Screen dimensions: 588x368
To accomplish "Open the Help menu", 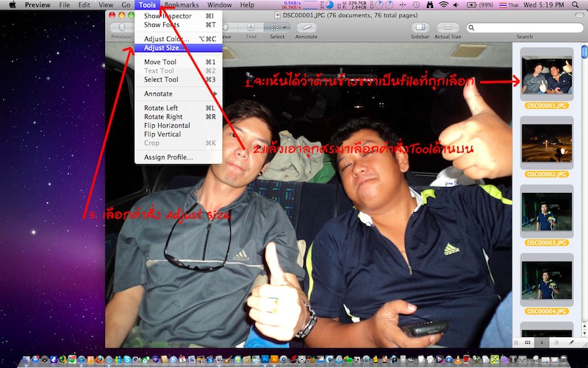I will (x=247, y=5).
